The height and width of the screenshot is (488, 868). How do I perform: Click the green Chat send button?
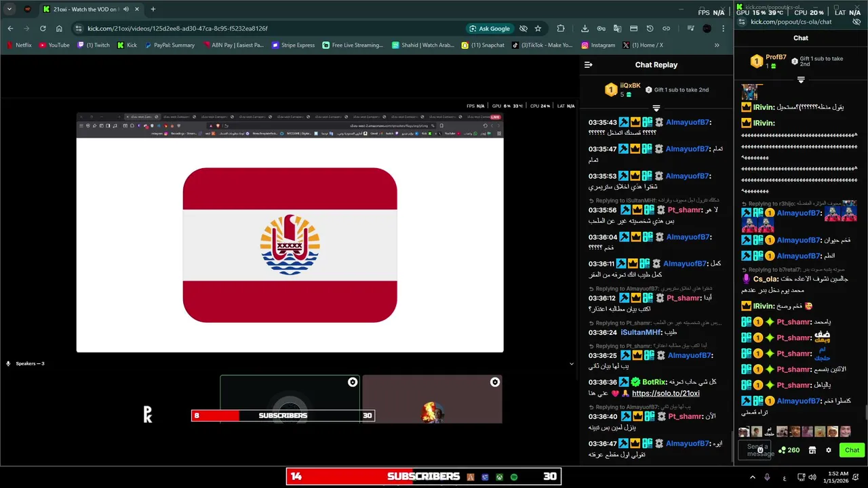click(x=852, y=450)
